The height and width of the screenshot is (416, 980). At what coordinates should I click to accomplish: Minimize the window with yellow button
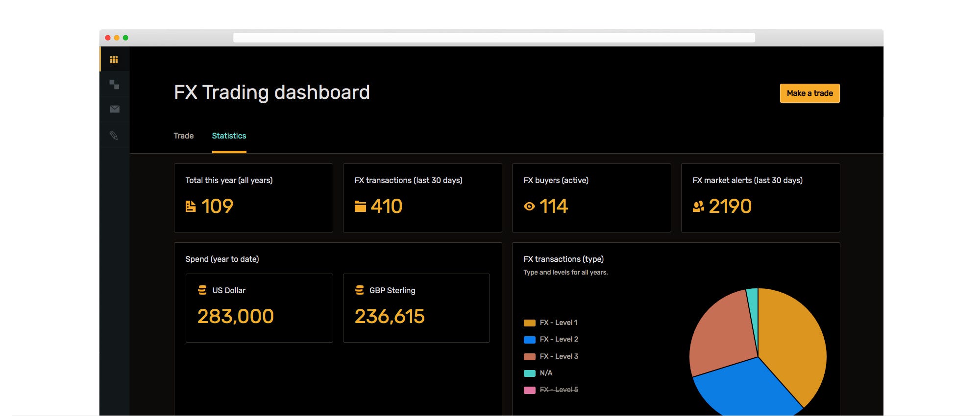[x=117, y=38]
